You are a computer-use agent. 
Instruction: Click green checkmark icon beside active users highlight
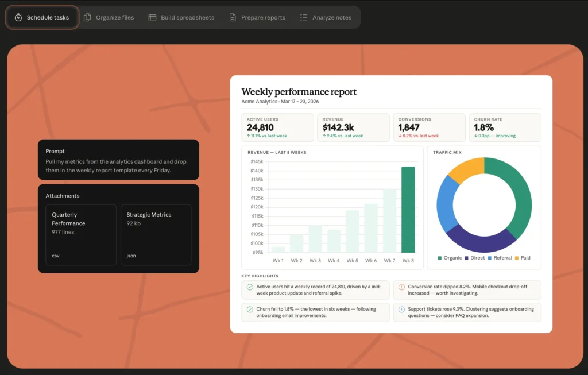[x=250, y=287]
